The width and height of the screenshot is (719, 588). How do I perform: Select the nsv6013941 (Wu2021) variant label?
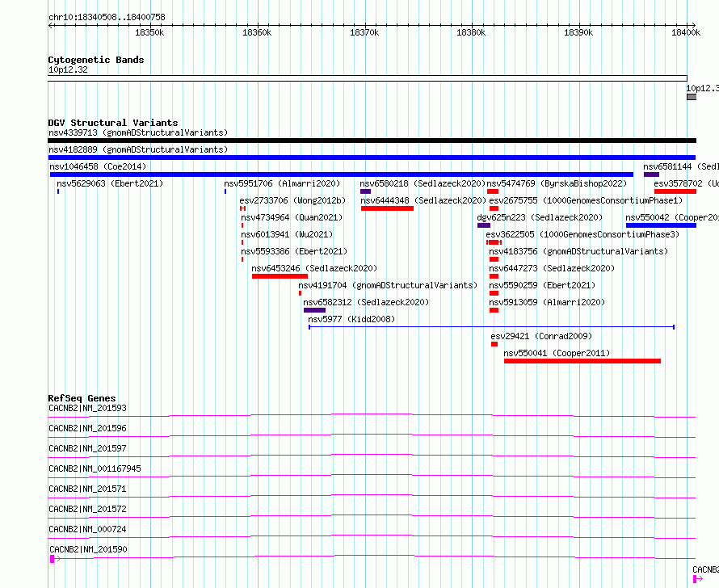pyautogui.click(x=287, y=235)
